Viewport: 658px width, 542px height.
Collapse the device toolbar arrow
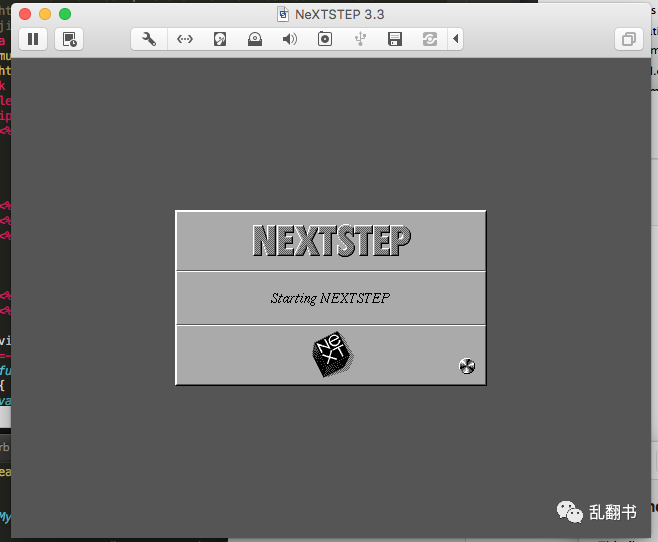pos(457,39)
